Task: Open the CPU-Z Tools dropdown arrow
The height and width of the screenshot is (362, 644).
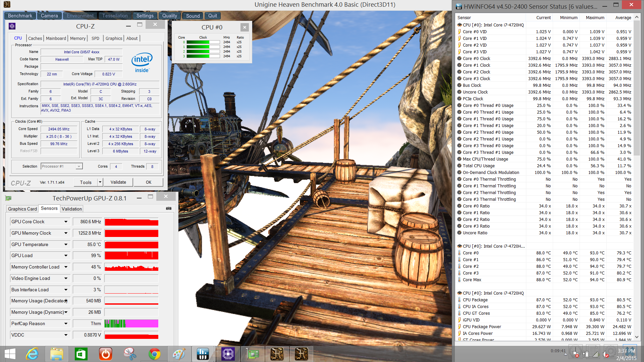Action: [100, 182]
